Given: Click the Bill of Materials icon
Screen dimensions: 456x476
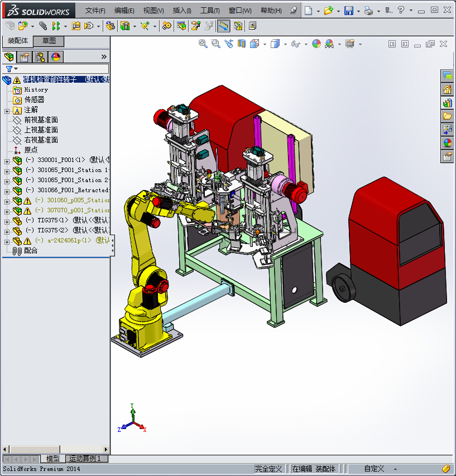Looking at the screenshot, I should point(181,26).
